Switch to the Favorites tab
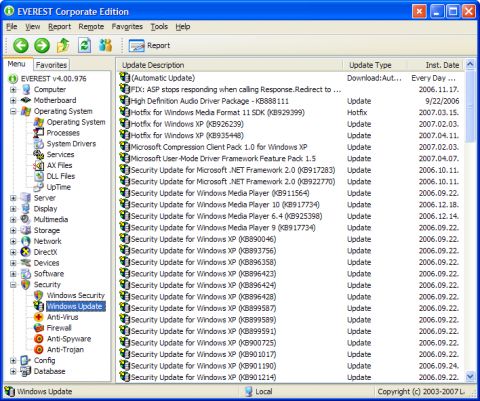The height and width of the screenshot is (401, 480). [51, 65]
